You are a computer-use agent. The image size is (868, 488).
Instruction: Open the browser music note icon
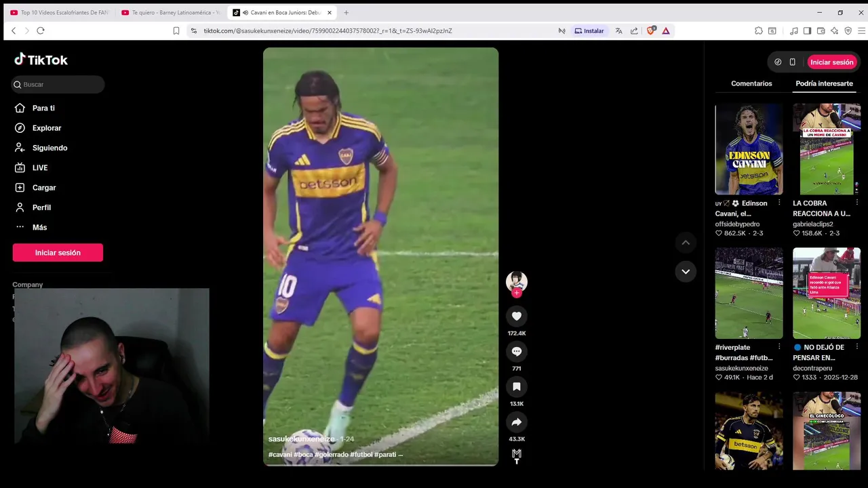pos(794,30)
